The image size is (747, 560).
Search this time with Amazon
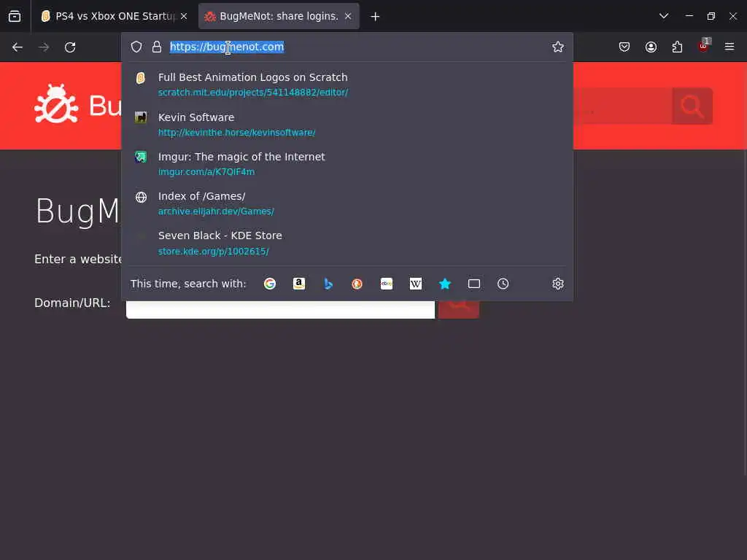tap(298, 284)
